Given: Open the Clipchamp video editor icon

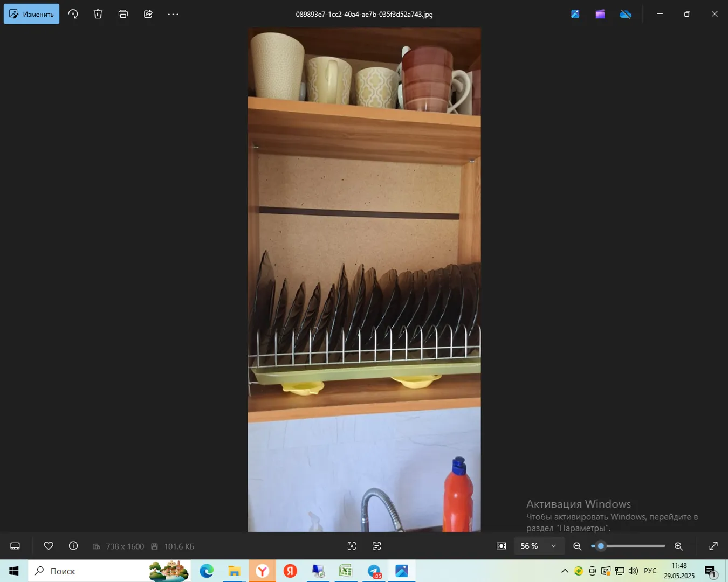Looking at the screenshot, I should coord(600,14).
